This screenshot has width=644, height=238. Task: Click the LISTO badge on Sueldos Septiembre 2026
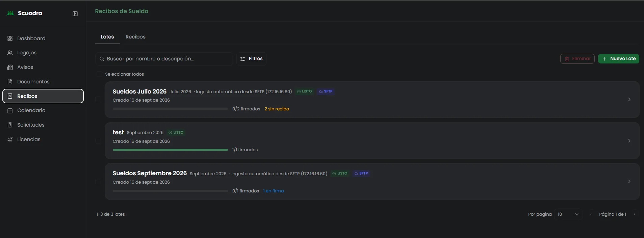[x=340, y=174]
